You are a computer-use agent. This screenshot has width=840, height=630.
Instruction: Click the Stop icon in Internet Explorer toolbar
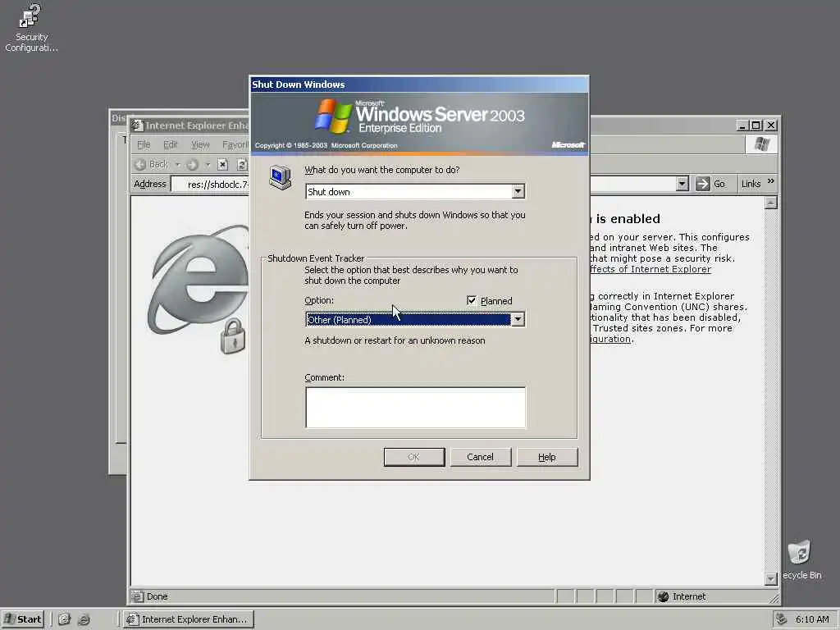pos(223,164)
